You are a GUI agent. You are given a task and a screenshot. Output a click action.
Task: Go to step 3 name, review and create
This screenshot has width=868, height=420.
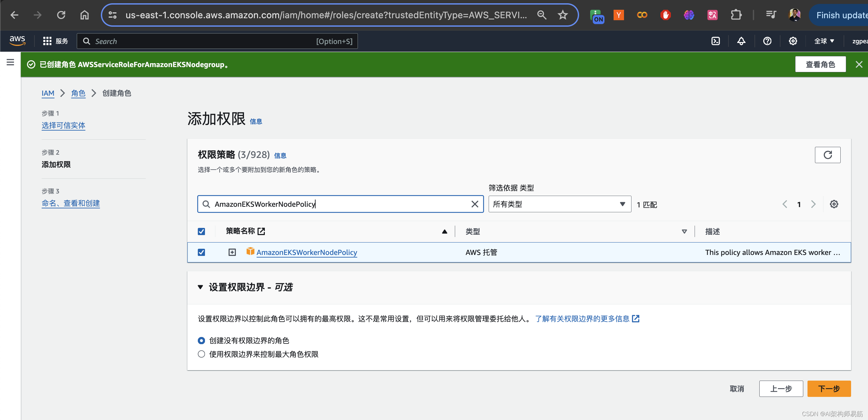pos(70,203)
